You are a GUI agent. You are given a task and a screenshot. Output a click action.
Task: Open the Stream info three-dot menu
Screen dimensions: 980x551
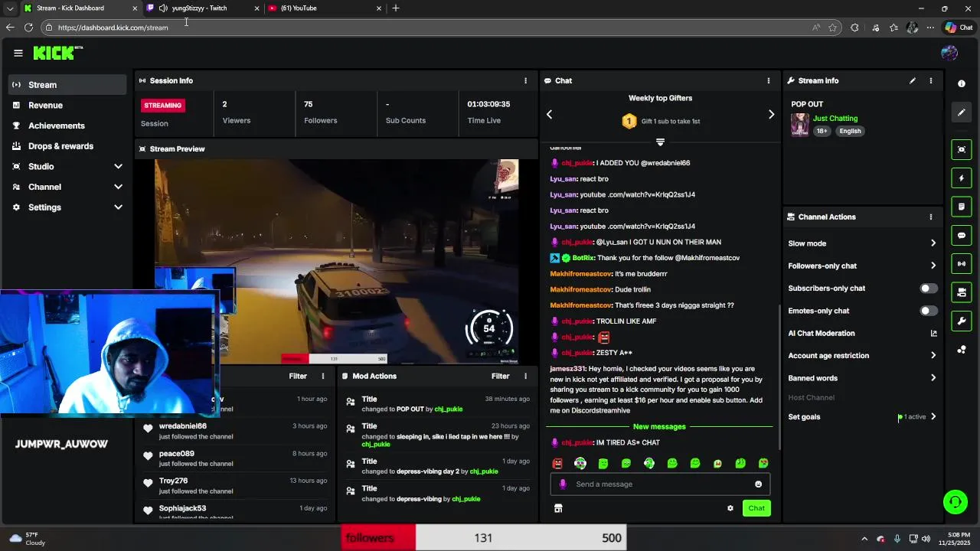pyautogui.click(x=931, y=80)
